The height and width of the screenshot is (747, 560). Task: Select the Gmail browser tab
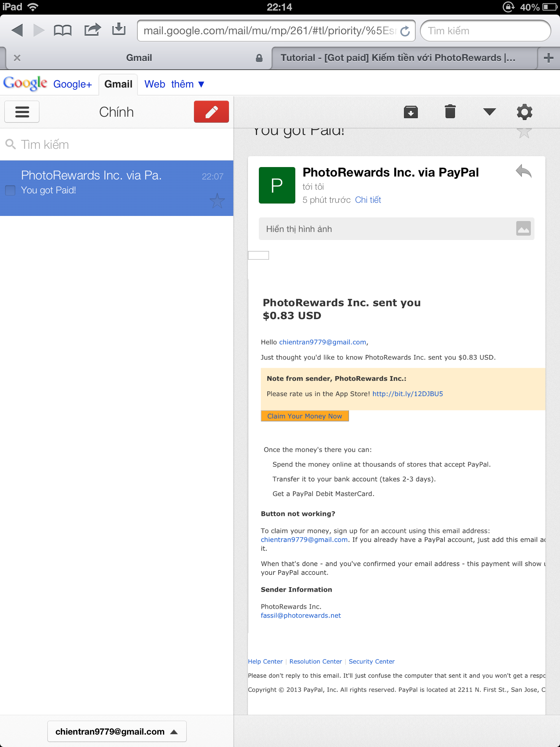click(139, 58)
